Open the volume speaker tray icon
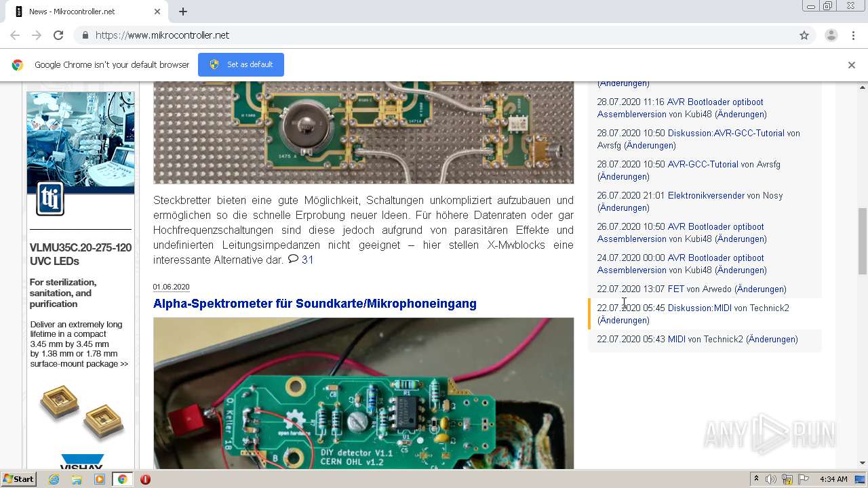 tap(771, 479)
